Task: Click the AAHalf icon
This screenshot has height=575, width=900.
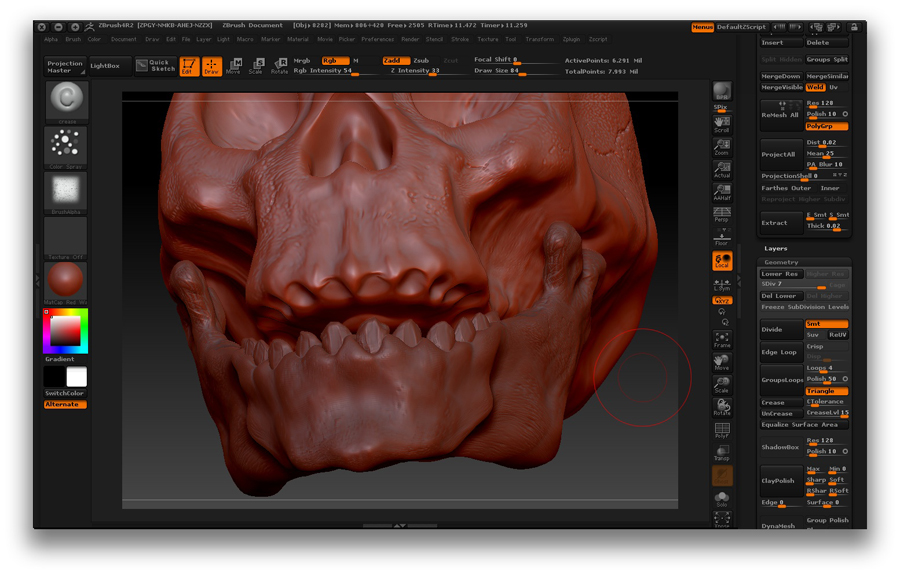Action: point(721,192)
